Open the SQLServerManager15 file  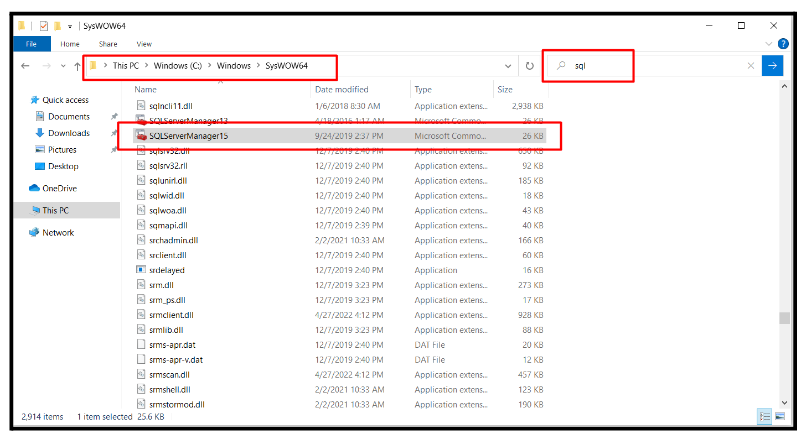(x=188, y=135)
